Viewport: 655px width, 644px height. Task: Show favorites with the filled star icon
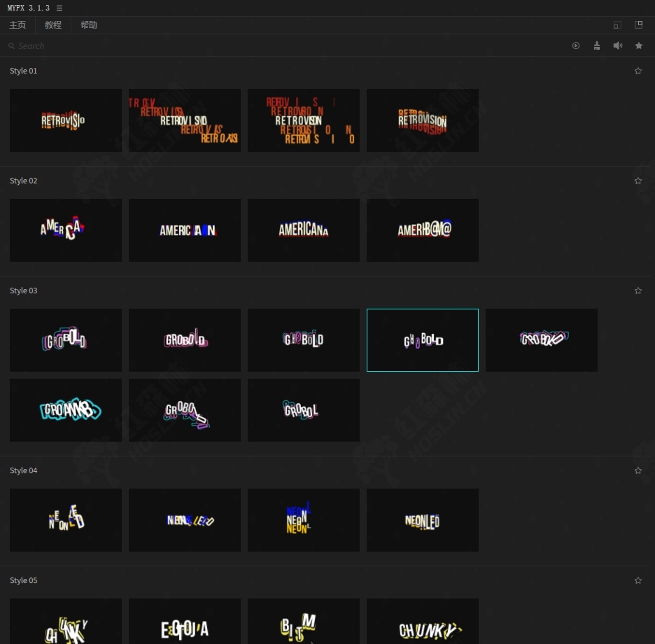point(639,45)
